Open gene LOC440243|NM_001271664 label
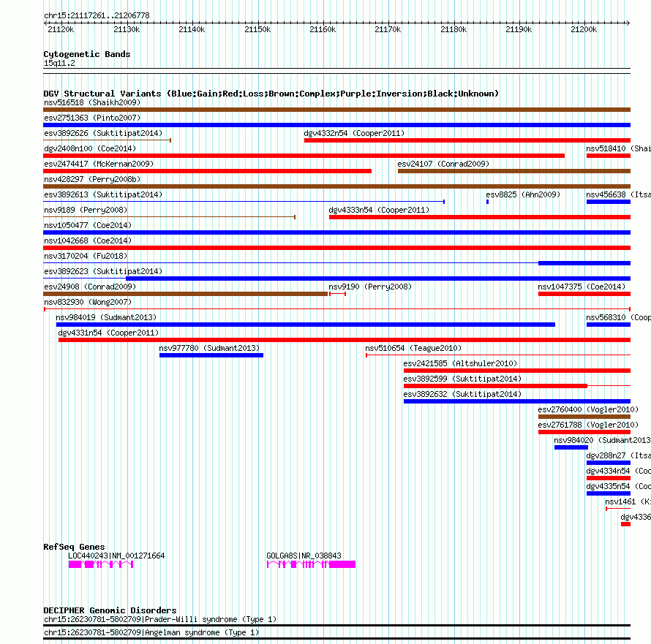This screenshot has width=651, height=644. pyautogui.click(x=116, y=556)
